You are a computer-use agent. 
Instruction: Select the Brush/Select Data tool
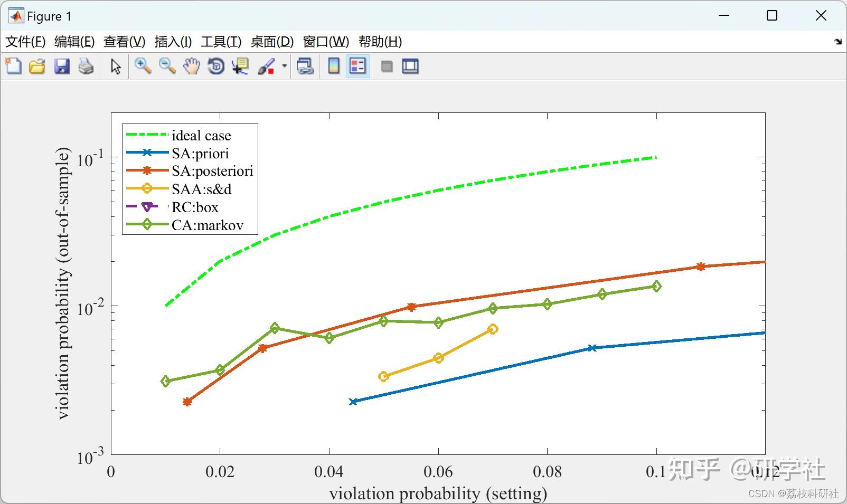[267, 66]
